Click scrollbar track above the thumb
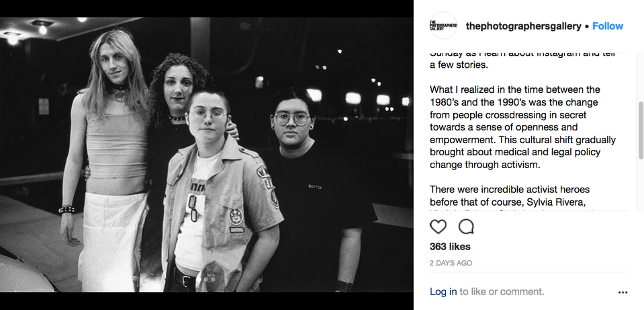The width and height of the screenshot is (644, 310). click(x=641, y=77)
